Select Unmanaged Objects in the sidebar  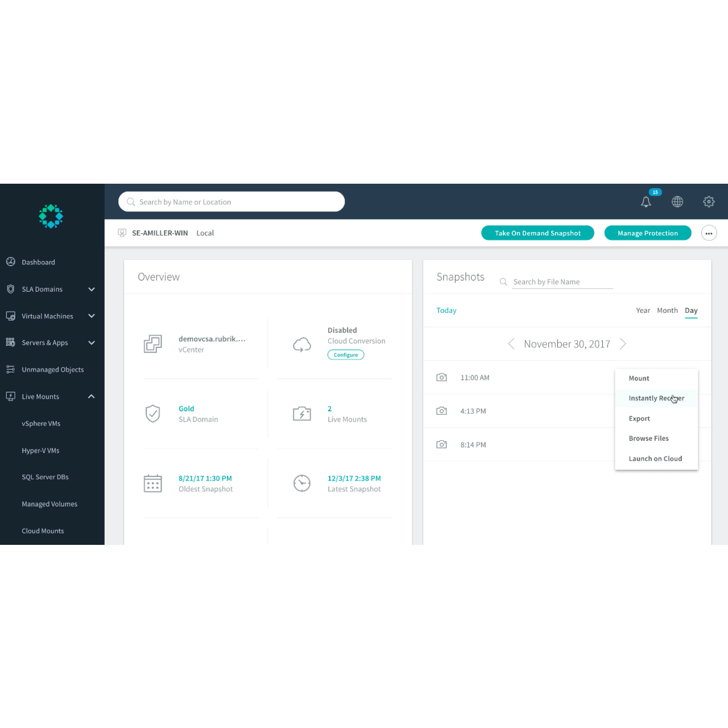click(52, 369)
